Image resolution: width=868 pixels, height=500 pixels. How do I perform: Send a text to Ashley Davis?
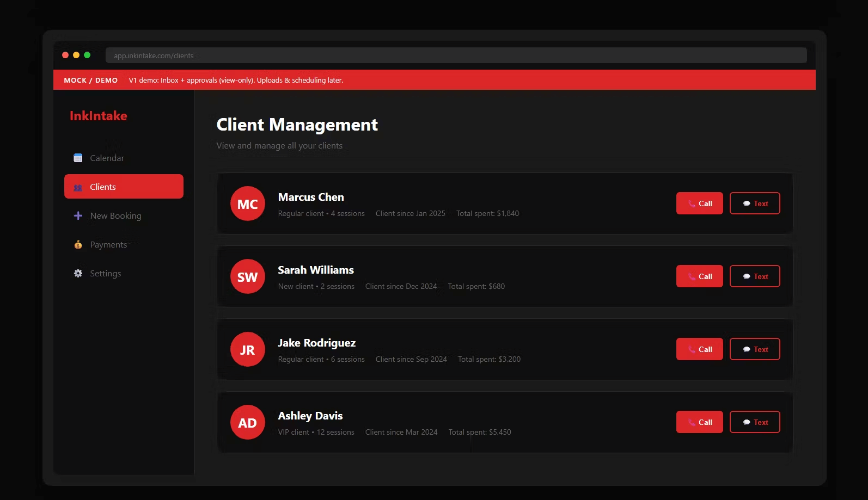(x=755, y=422)
